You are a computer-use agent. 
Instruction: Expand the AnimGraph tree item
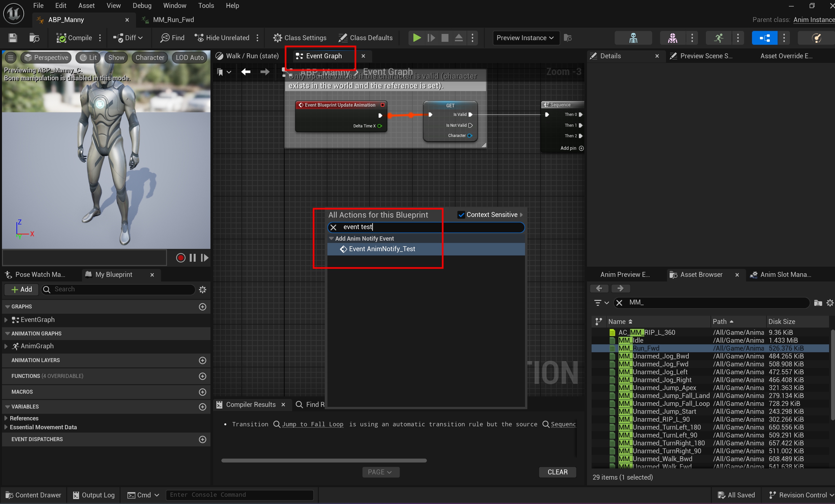pos(6,346)
